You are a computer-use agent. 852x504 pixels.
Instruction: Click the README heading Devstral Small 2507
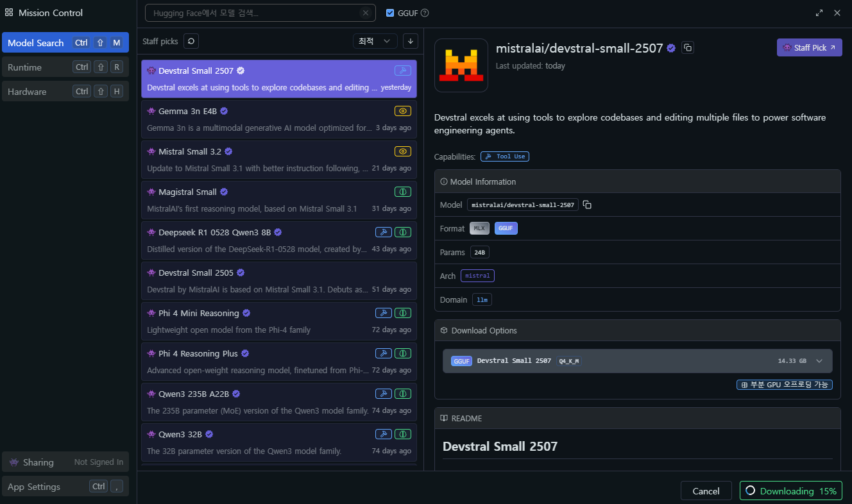tap(500, 446)
